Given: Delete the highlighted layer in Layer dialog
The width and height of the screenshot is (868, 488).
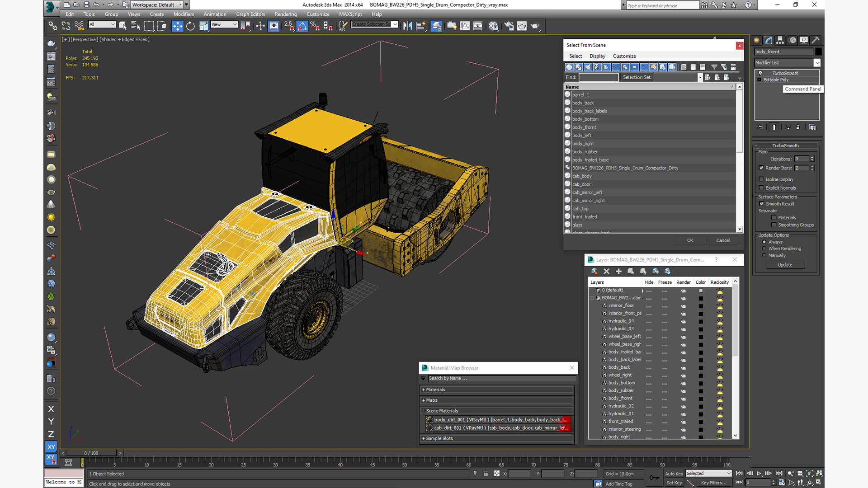Looking at the screenshot, I should point(606,271).
